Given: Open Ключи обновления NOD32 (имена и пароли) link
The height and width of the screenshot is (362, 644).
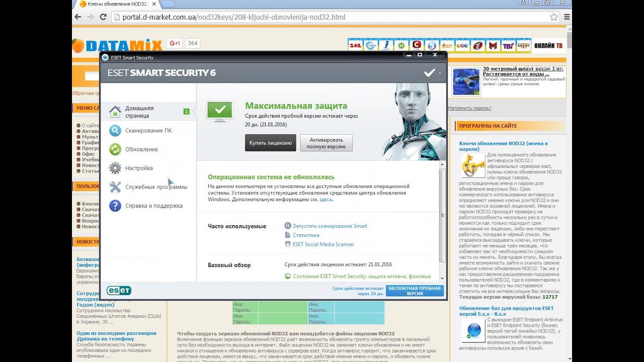Looking at the screenshot, I should [x=503, y=146].
